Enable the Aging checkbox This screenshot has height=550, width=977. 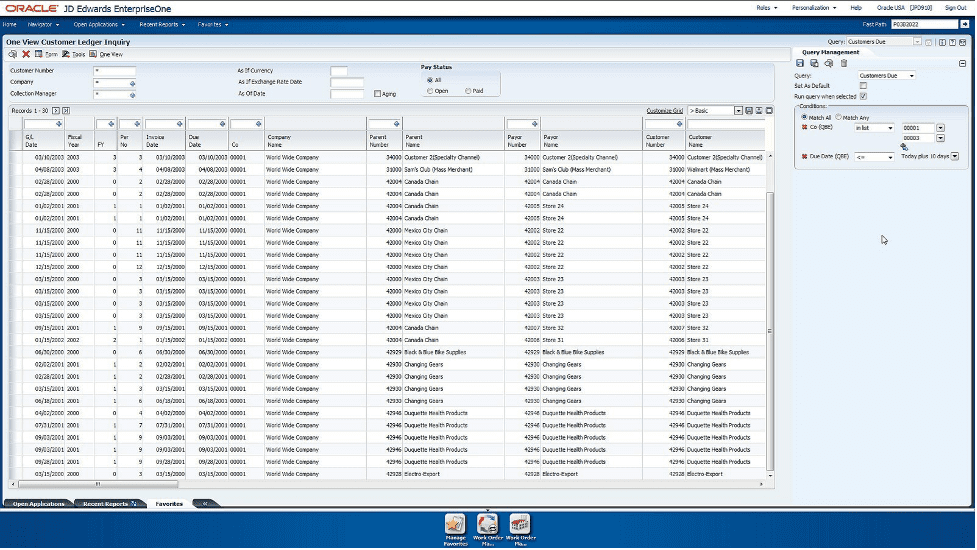(377, 94)
